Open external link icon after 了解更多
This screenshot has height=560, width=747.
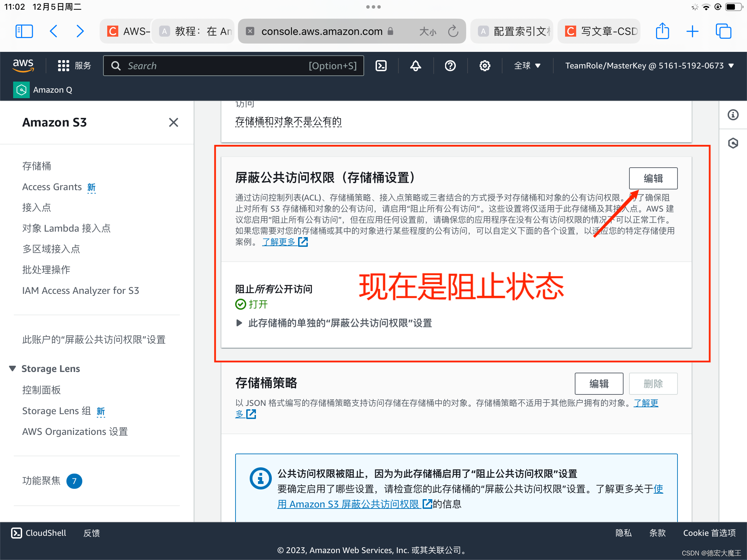[x=303, y=242]
